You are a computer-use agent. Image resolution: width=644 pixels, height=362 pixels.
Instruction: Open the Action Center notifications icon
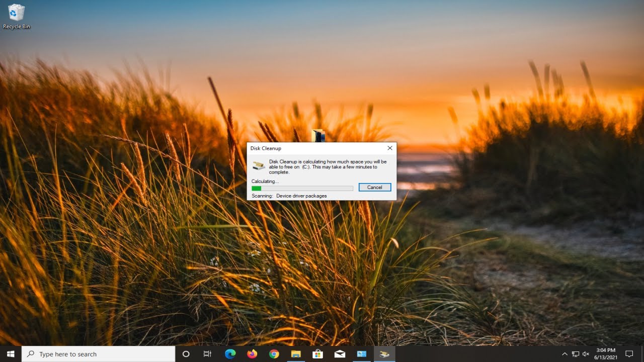629,354
